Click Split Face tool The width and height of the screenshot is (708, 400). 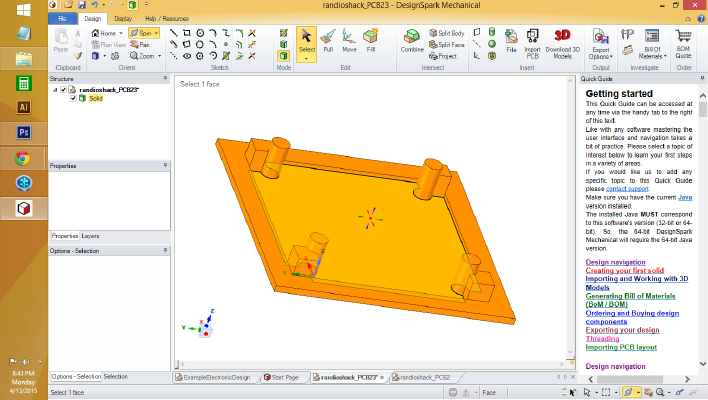pos(447,45)
